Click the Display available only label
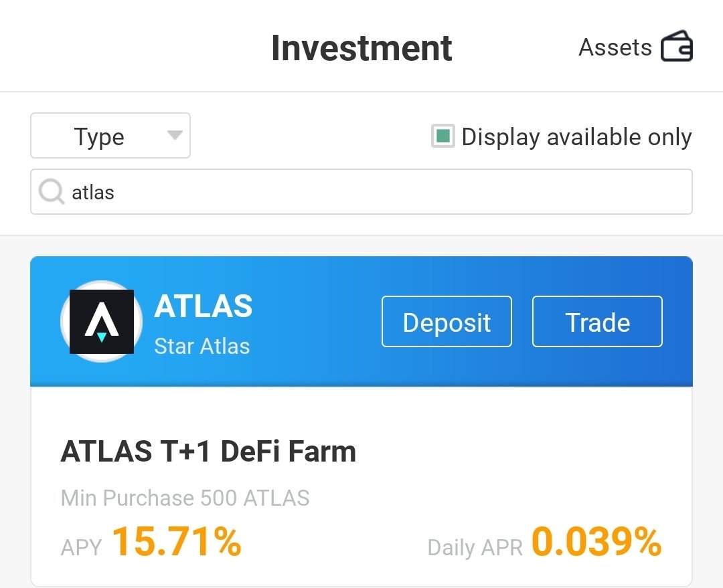 (576, 137)
